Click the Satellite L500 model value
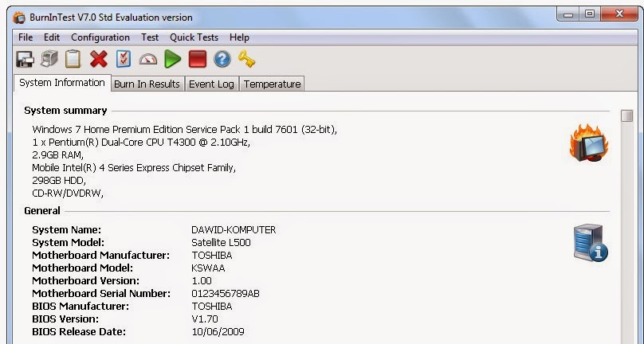Image resolution: width=644 pixels, height=344 pixels. click(221, 243)
